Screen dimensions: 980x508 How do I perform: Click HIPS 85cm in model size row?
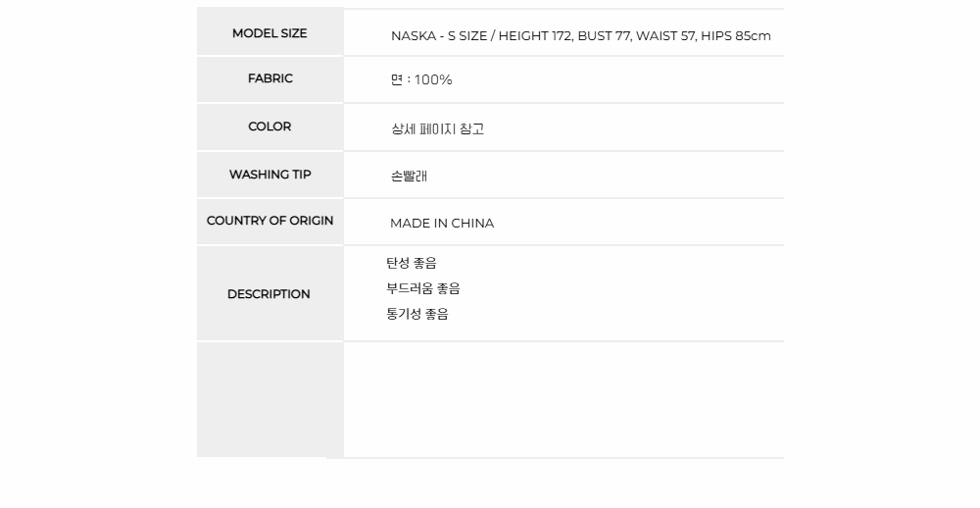pos(736,36)
